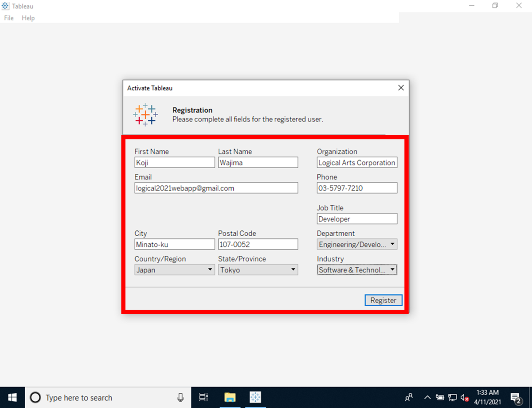The image size is (532, 408).
Task: Open the Action Center notifications icon
Action: (516, 398)
